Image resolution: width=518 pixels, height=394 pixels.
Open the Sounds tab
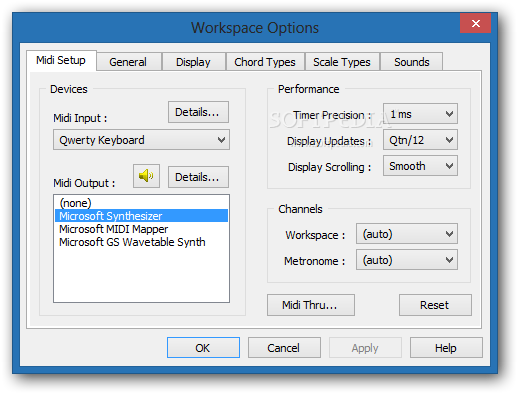412,62
